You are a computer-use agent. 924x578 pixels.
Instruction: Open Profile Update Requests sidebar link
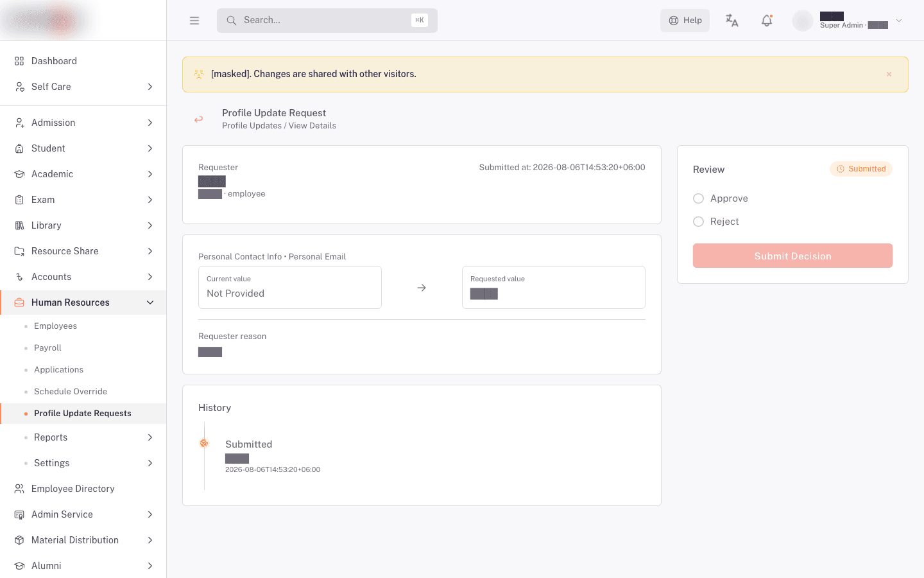83,414
